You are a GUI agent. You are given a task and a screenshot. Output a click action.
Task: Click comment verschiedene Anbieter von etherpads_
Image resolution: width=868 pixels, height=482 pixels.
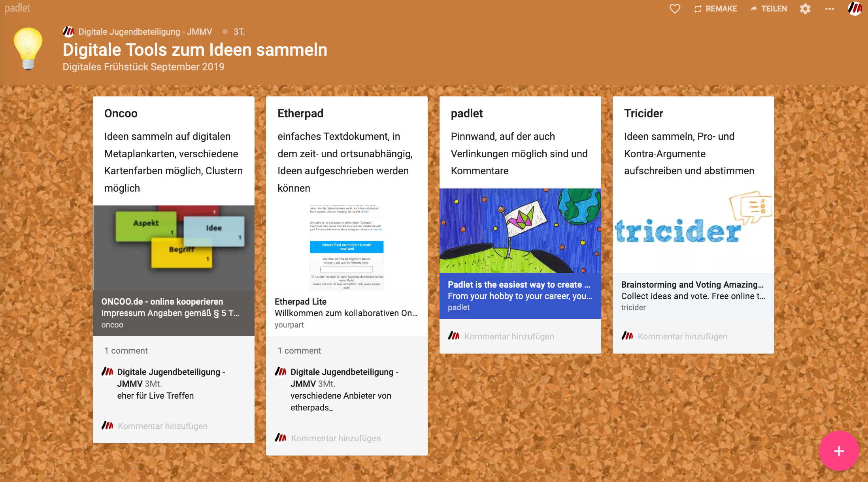click(x=341, y=401)
